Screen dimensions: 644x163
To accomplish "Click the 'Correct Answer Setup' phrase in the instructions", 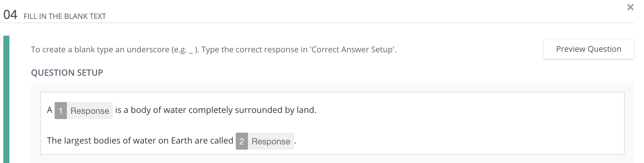I will [352, 50].
